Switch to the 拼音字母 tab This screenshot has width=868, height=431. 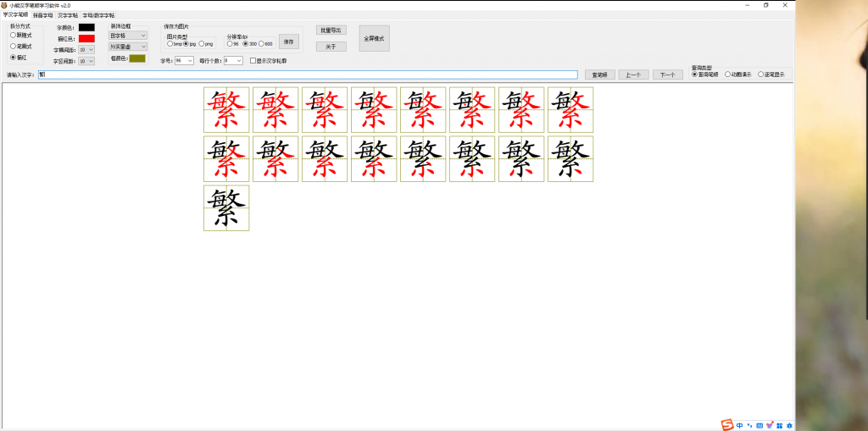[x=42, y=15]
